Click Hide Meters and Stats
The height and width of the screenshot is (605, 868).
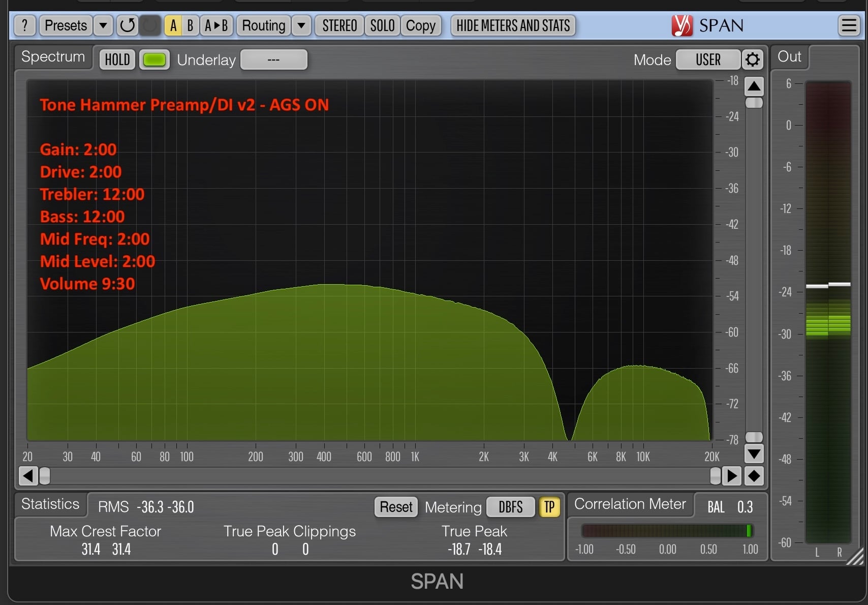point(513,25)
